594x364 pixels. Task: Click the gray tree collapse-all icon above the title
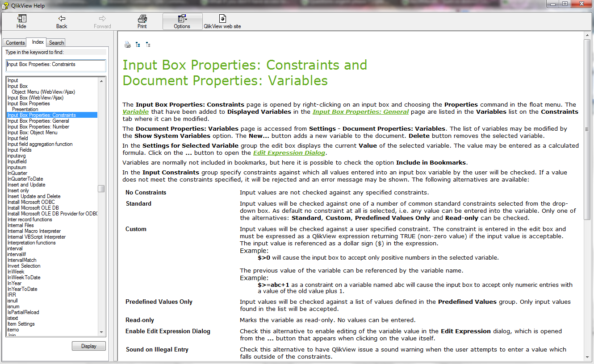pyautogui.click(x=148, y=44)
